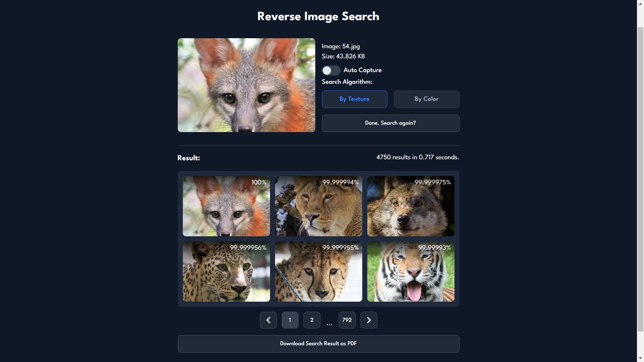The height and width of the screenshot is (362, 644).
Task: Click the previous page navigation arrow
Action: click(x=268, y=320)
